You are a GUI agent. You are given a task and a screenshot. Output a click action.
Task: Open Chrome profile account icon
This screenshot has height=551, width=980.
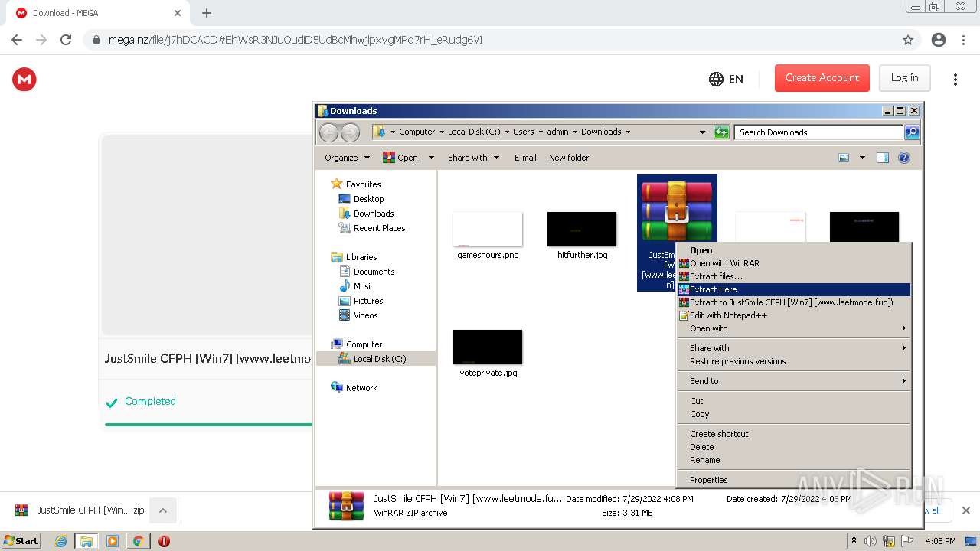[939, 40]
